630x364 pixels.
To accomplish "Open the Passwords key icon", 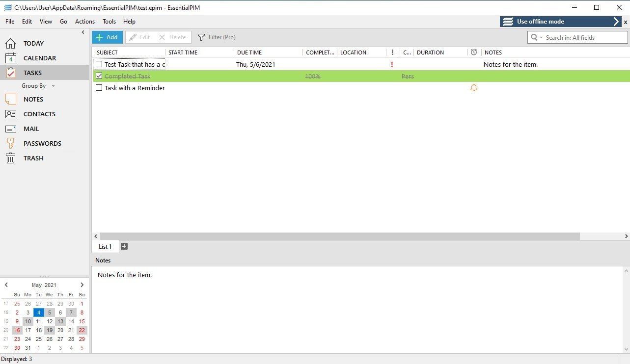I will click(10, 143).
